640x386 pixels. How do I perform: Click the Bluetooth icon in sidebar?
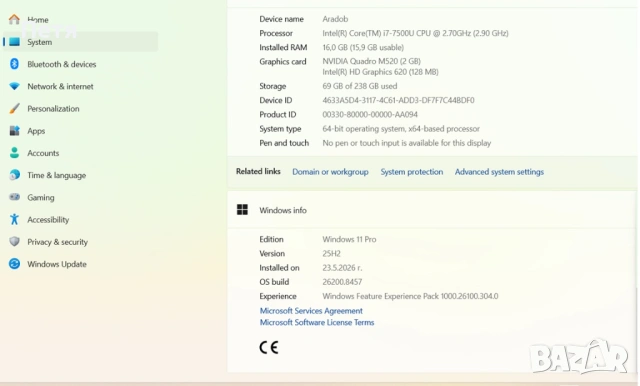(14, 64)
